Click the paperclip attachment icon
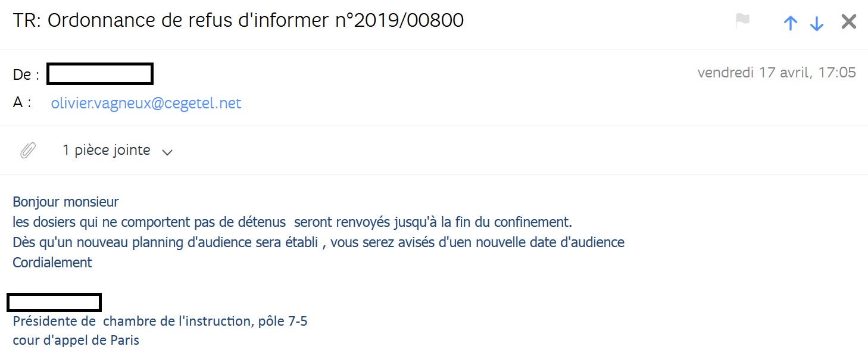The width and height of the screenshot is (868, 362). click(x=28, y=151)
